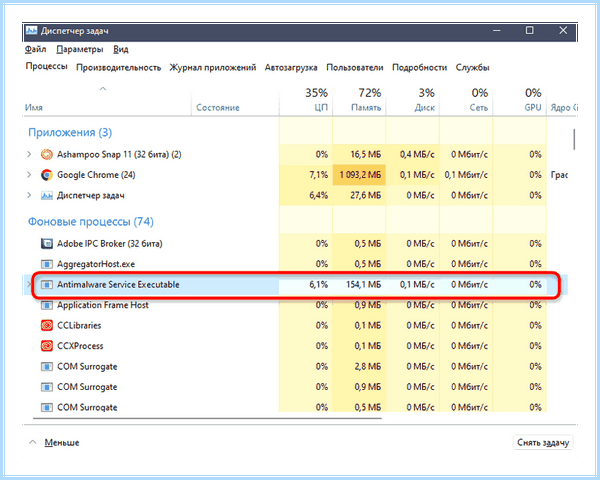Screen dimensions: 600x480
Task: Click the Ashampoo Snap 11 process icon
Action: [47, 154]
